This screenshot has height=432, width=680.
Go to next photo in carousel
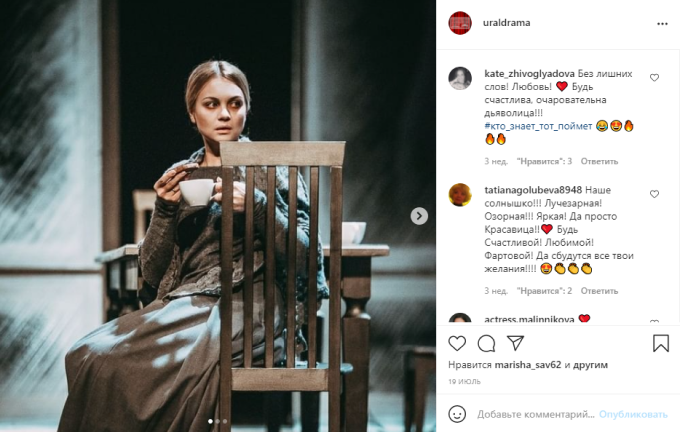420,215
